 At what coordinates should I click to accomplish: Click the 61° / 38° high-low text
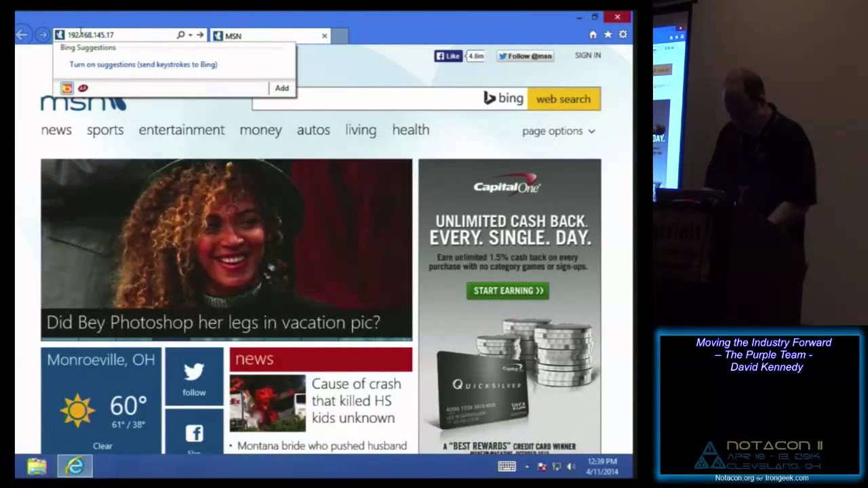click(x=128, y=425)
